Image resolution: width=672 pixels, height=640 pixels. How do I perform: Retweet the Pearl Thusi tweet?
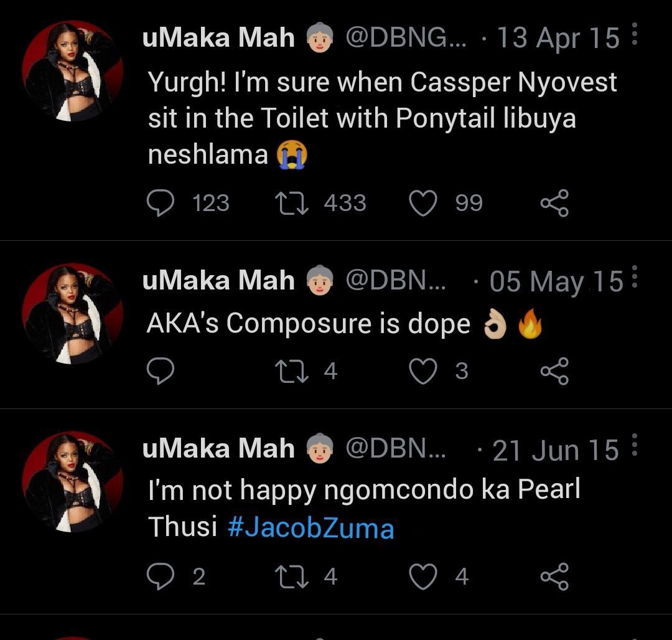tap(291, 576)
